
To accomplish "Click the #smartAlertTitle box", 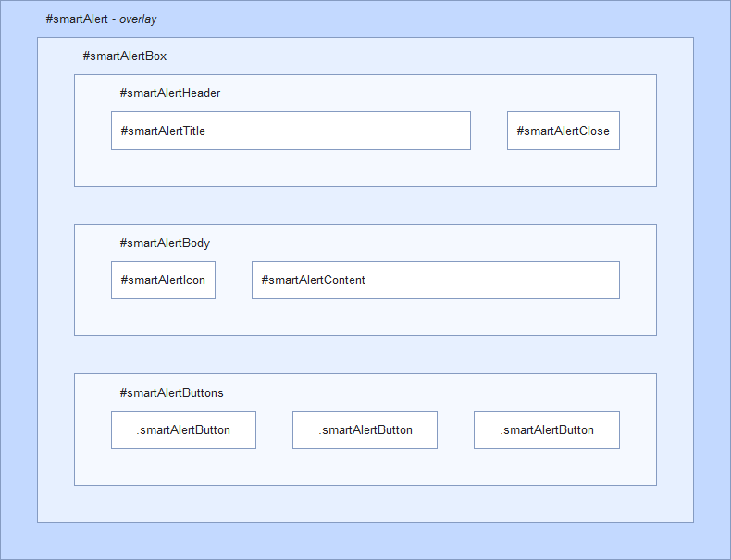I will tap(291, 131).
